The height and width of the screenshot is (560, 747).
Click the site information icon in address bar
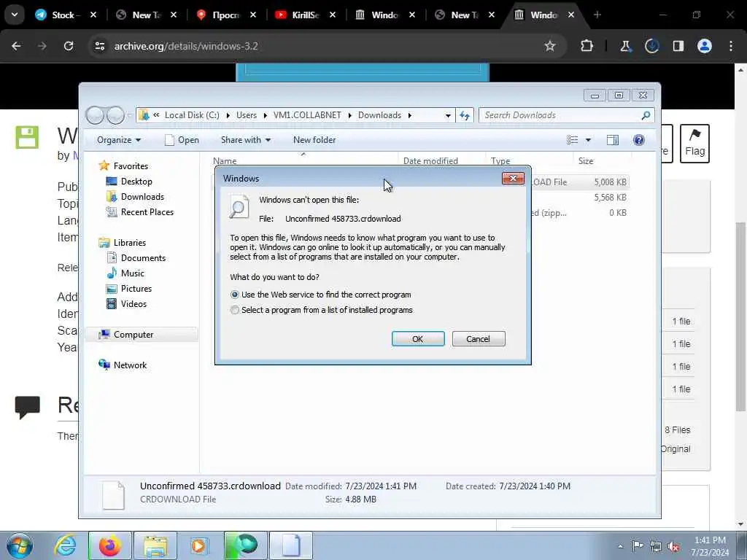[99, 46]
